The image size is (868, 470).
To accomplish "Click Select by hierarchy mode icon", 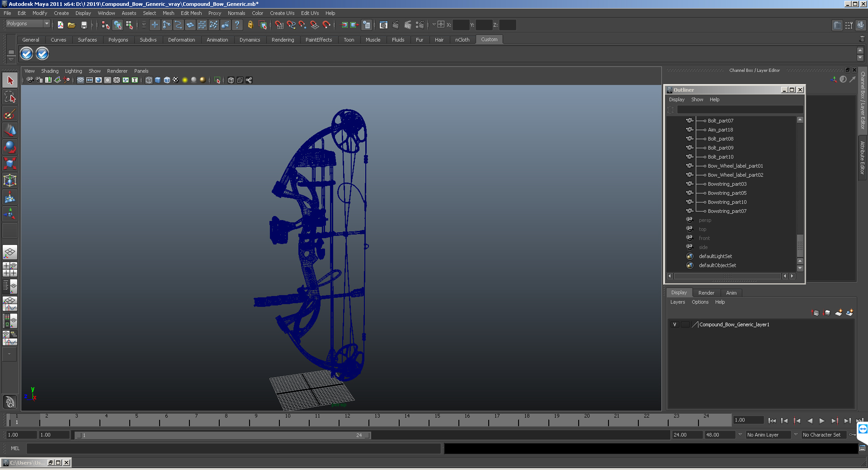I will [106, 25].
